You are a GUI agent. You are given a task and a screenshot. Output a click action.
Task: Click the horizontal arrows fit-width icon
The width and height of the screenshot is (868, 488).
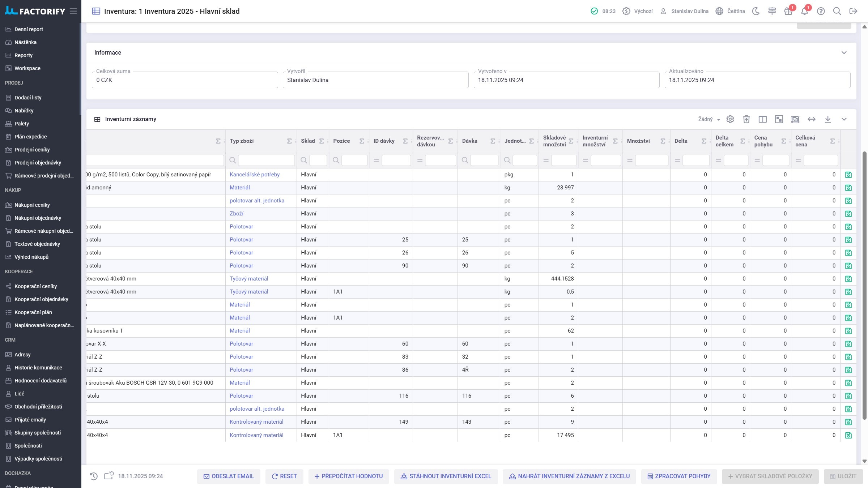click(x=811, y=119)
